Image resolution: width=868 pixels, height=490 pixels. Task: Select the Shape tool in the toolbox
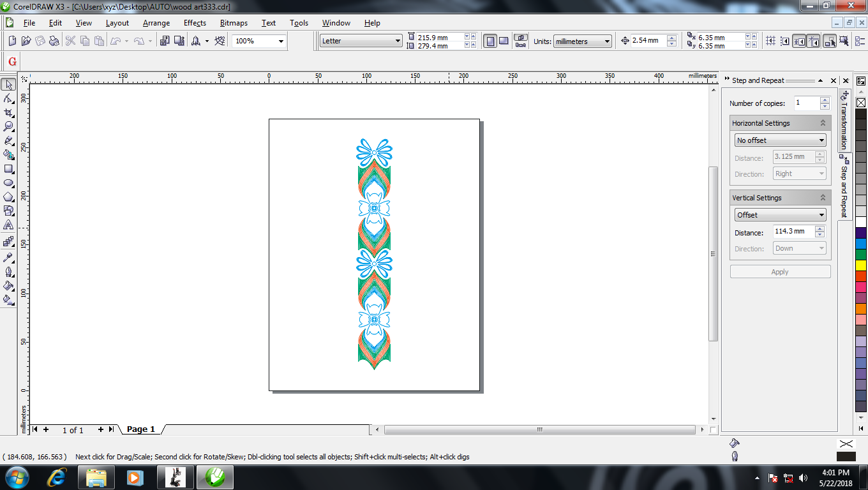[8, 98]
